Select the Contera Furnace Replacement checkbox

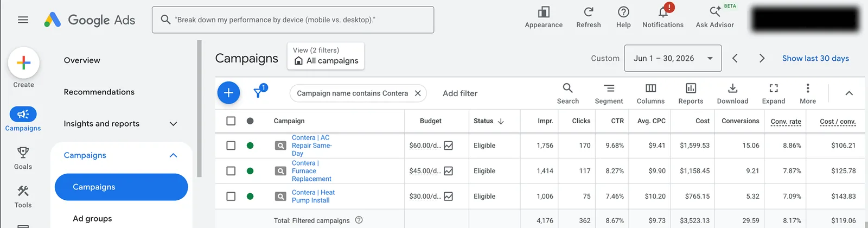point(231,171)
